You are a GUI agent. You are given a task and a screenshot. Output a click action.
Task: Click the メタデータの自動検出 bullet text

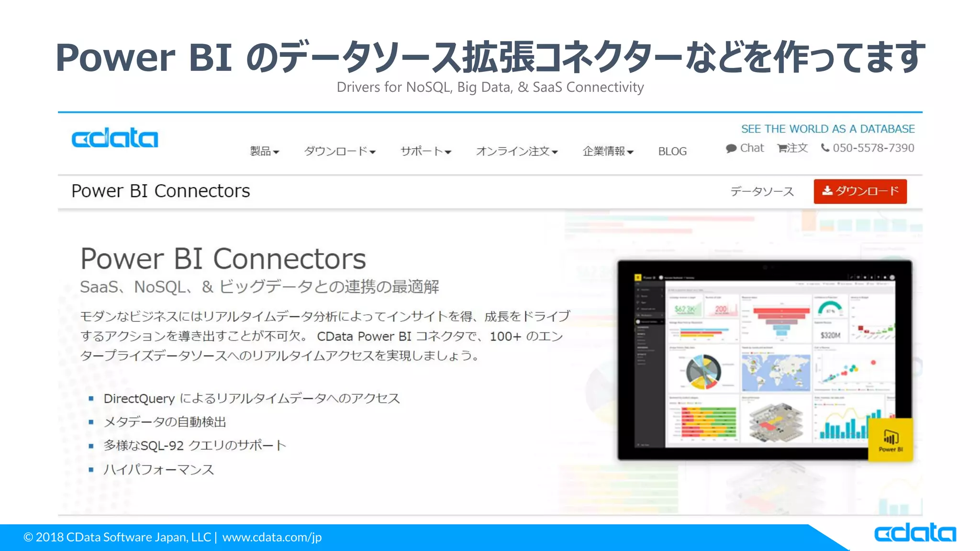click(165, 422)
